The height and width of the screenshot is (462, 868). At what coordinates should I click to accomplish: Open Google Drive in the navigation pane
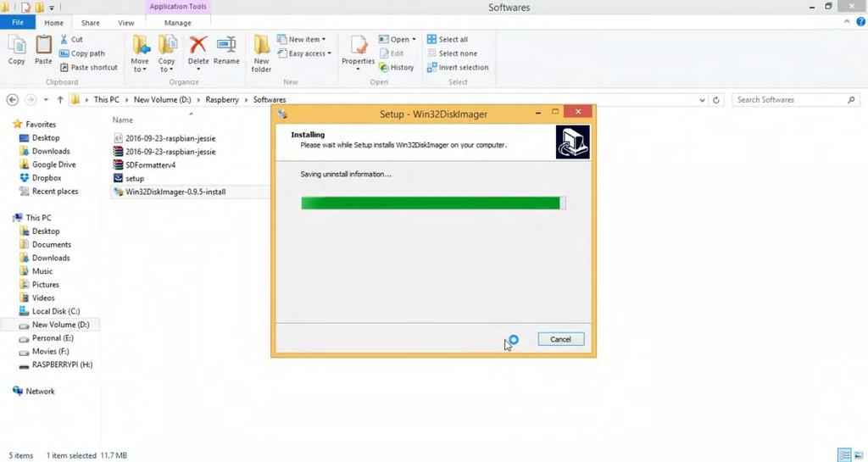(47, 164)
